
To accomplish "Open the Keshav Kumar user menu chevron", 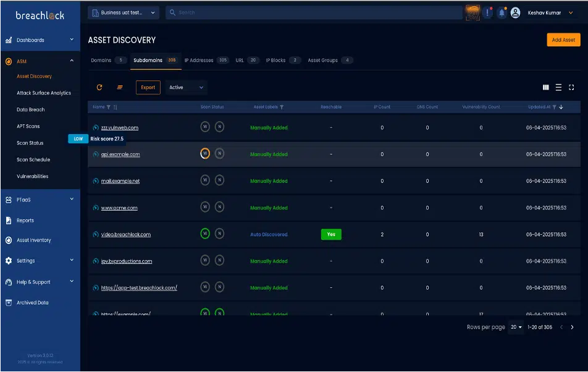I will coord(570,13).
